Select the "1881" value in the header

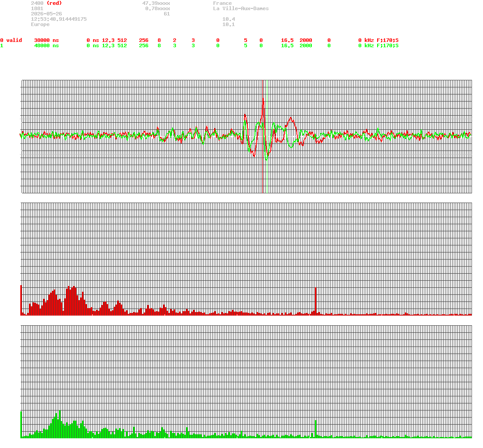pos(37,9)
